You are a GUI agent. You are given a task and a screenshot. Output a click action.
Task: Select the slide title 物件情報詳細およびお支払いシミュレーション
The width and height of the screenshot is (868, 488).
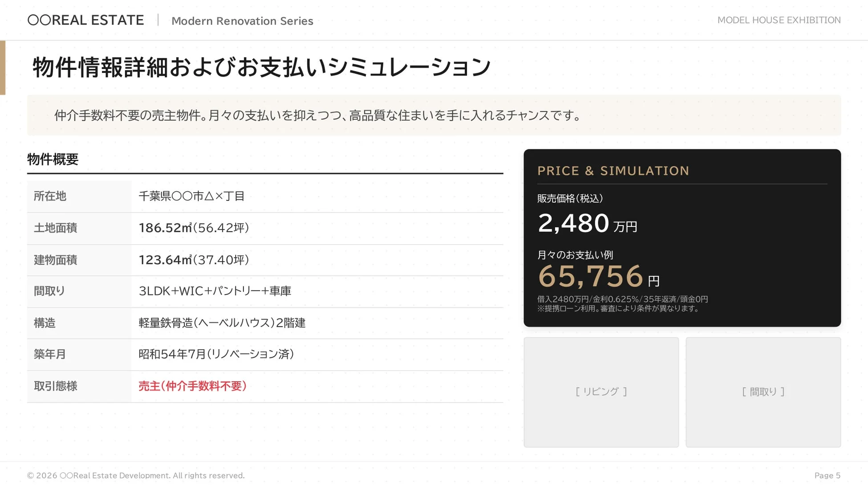261,68
